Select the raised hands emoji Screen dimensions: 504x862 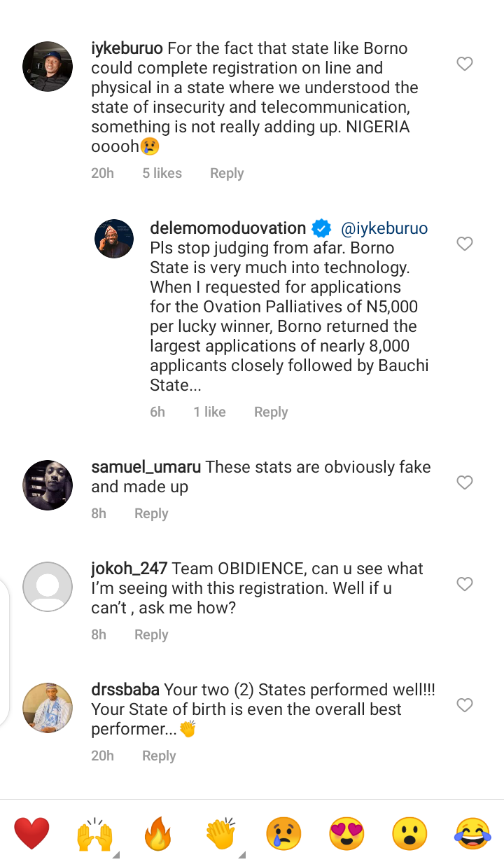[94, 833]
